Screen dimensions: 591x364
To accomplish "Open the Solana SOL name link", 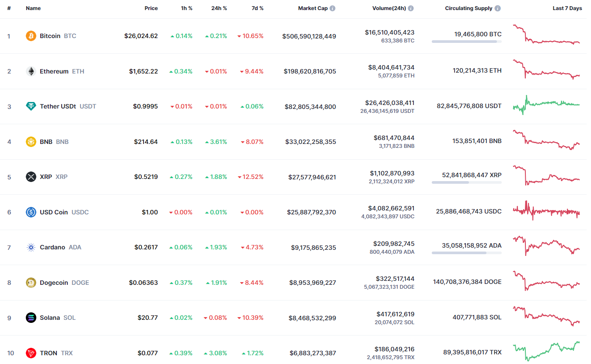I will pyautogui.click(x=49, y=318).
